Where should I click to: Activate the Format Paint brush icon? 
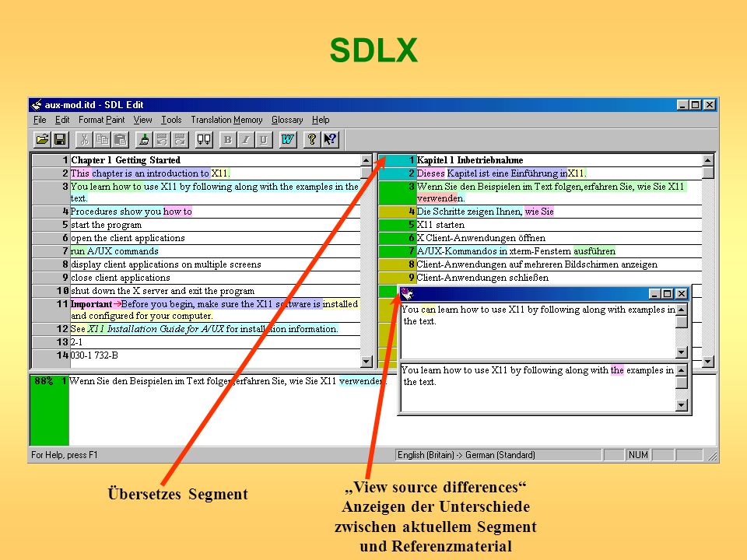(143, 139)
